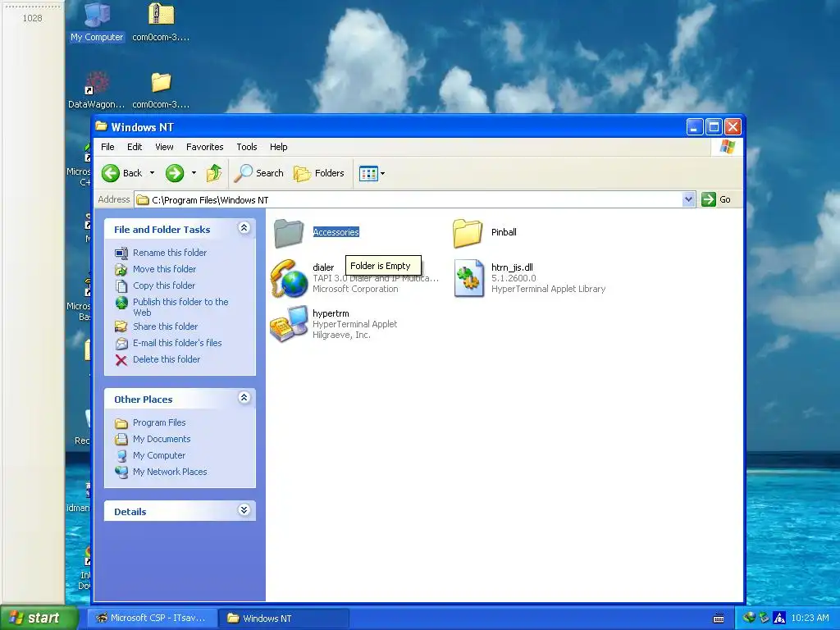840x630 pixels.
Task: Go up one folder level
Action: pos(214,173)
